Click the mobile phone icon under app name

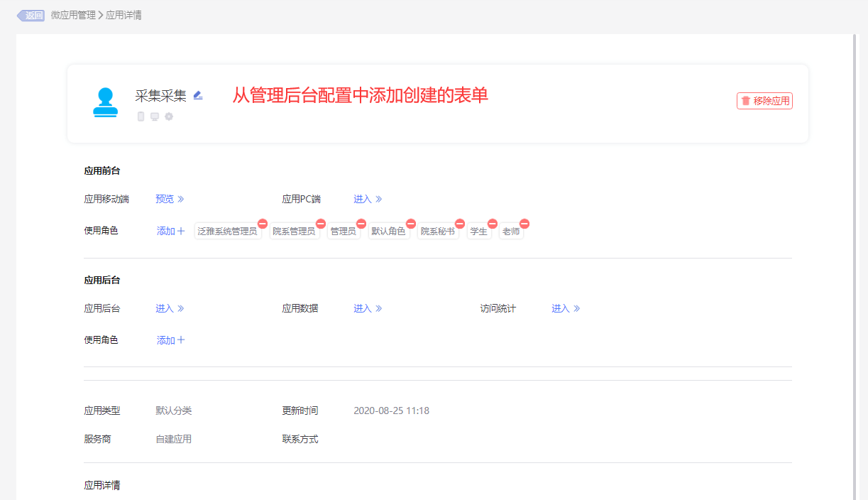coord(141,116)
